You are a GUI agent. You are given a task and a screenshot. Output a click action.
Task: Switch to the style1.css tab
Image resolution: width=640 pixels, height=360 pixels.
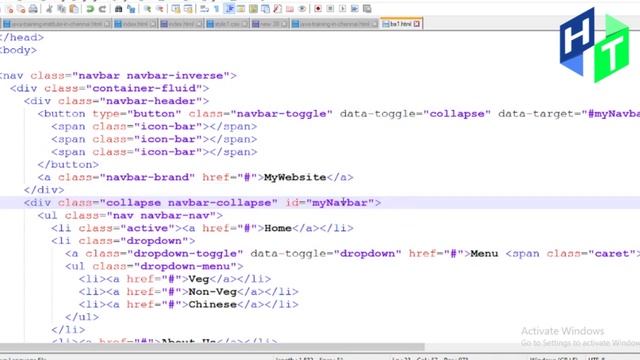[x=227, y=24]
